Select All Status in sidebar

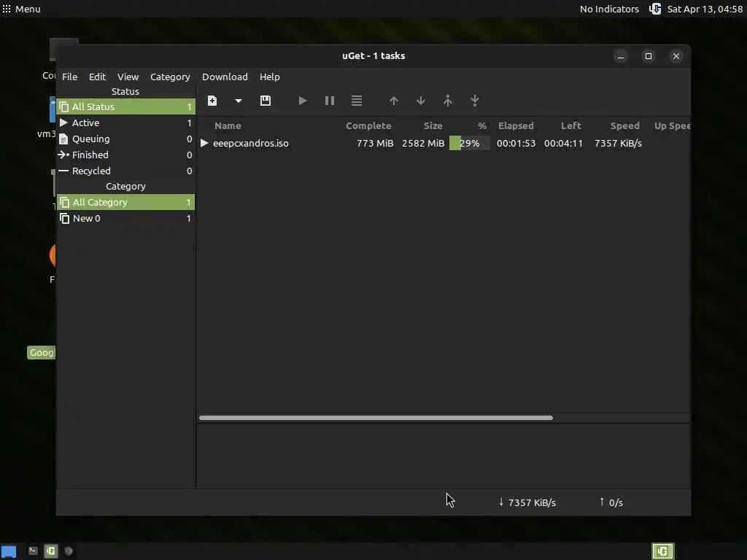coord(125,106)
